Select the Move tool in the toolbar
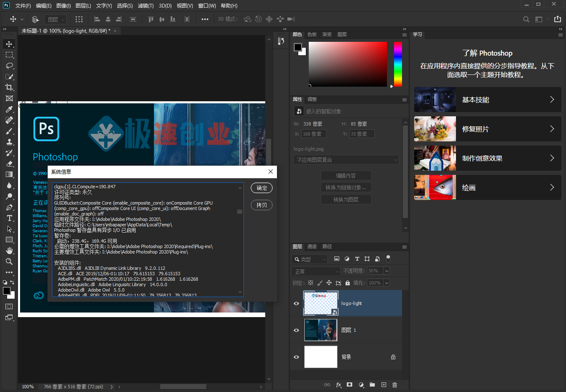Screen dimensions: 566x392 (x=9, y=44)
